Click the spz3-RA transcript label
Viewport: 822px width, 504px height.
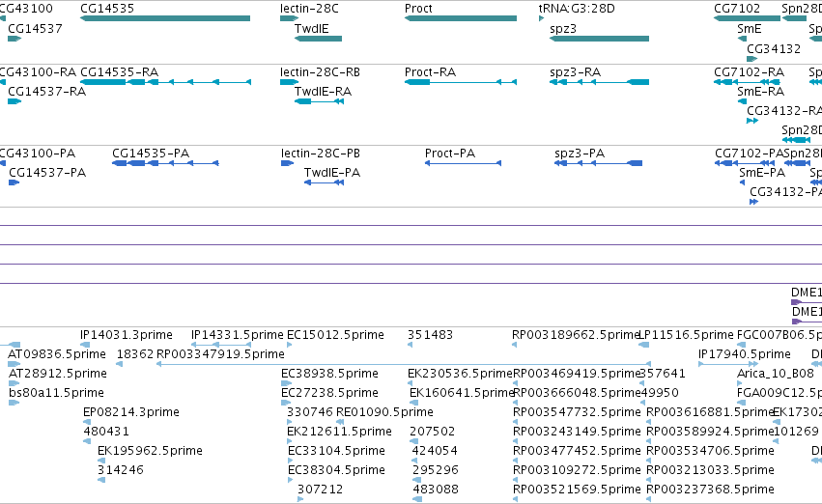point(575,71)
